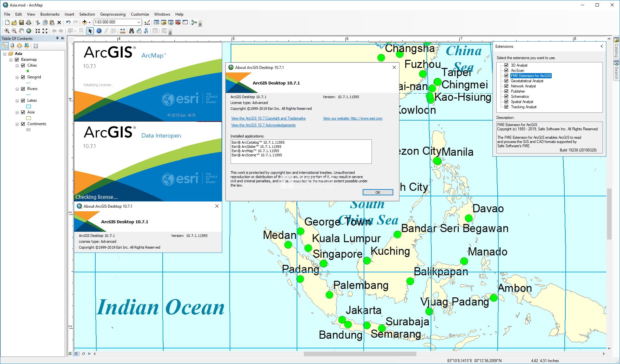Toggle the Lakes layer checkbox

tap(23, 100)
